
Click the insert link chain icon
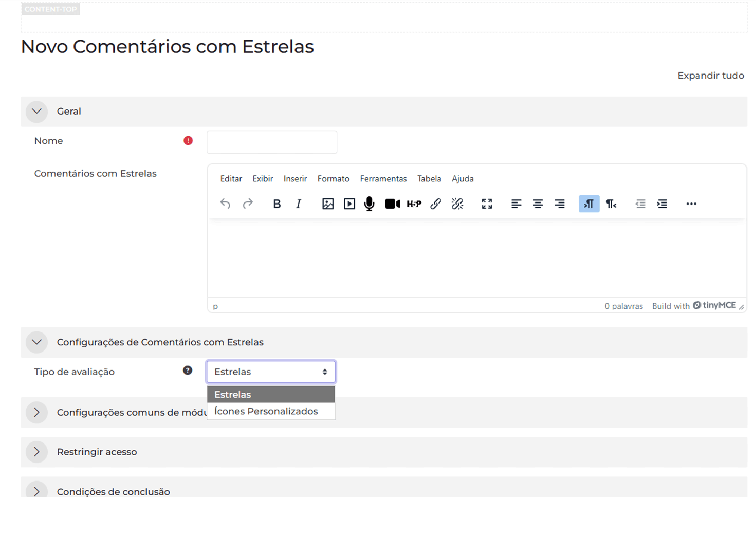[436, 204]
